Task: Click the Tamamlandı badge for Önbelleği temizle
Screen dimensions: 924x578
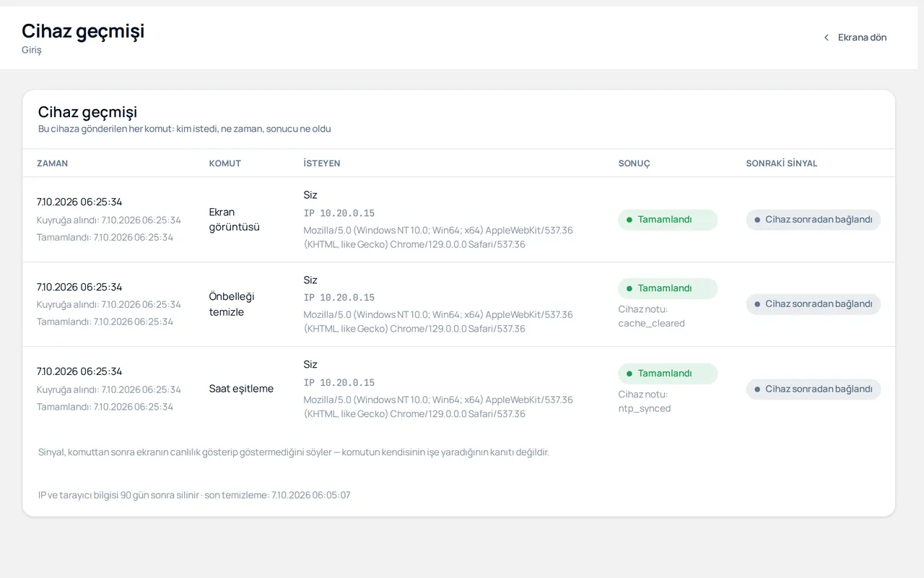Action: click(668, 288)
